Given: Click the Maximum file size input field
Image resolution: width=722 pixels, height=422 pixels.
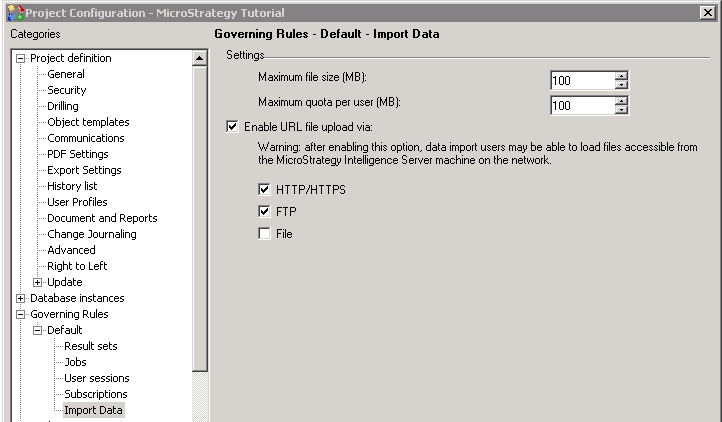Looking at the screenshot, I should click(581, 81).
